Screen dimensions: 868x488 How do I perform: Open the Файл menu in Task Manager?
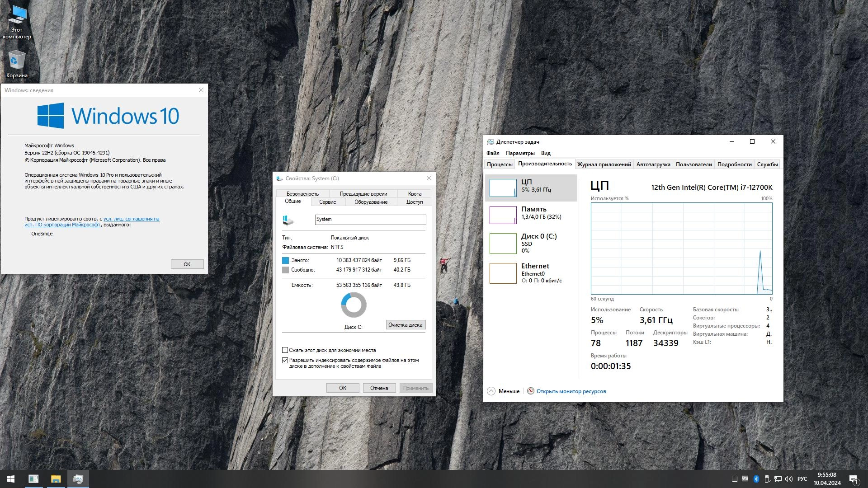pyautogui.click(x=493, y=153)
